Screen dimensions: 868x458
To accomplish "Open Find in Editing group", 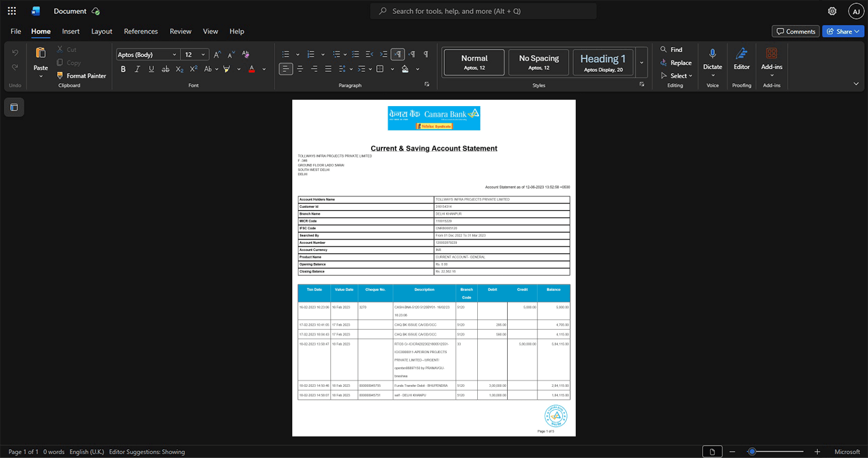I will tap(671, 50).
